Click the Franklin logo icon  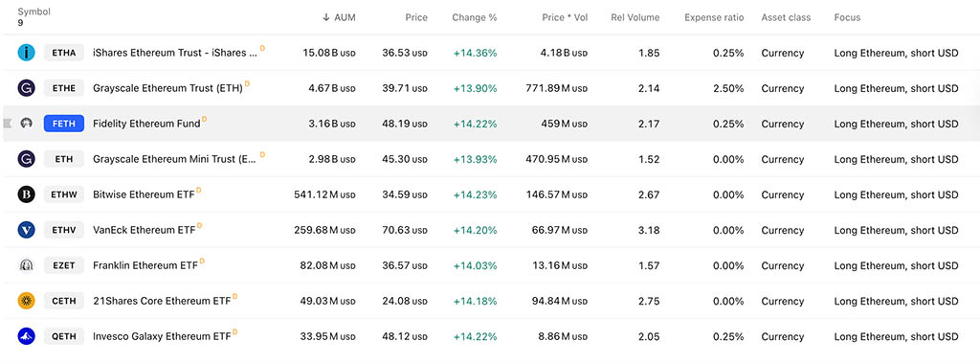pyautogui.click(x=26, y=265)
